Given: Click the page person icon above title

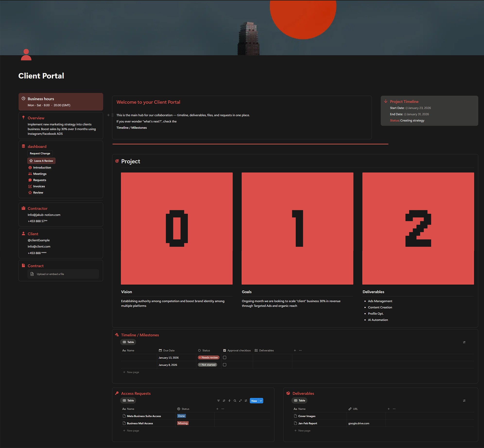Looking at the screenshot, I should pyautogui.click(x=26, y=55).
